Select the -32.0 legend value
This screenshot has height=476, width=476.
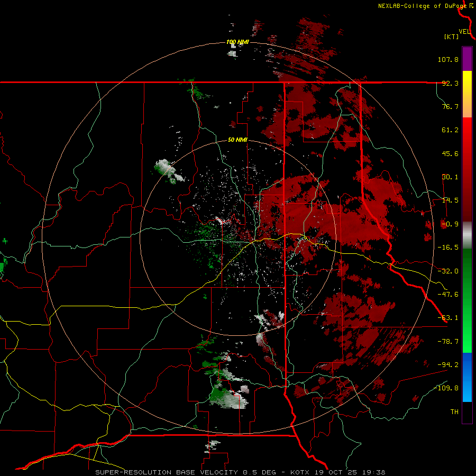pos(448,271)
